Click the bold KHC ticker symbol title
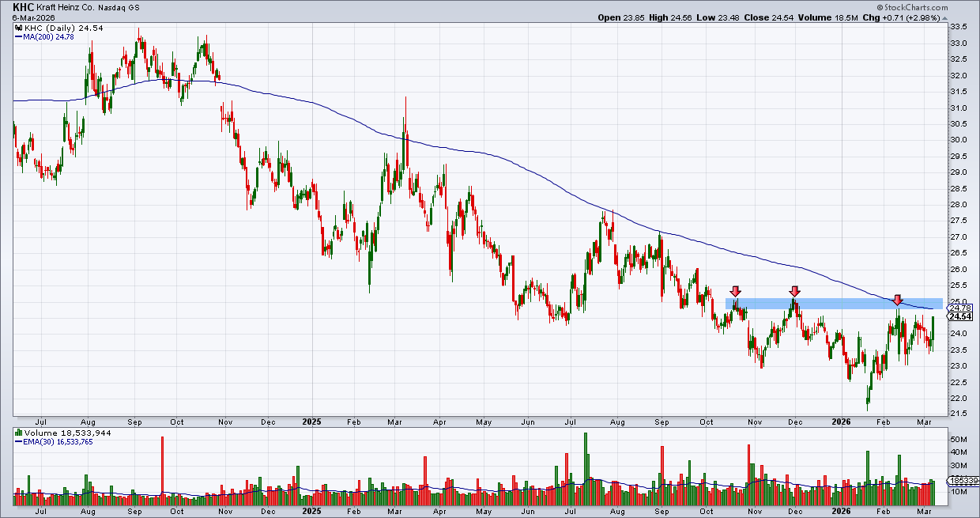 [x=25, y=6]
